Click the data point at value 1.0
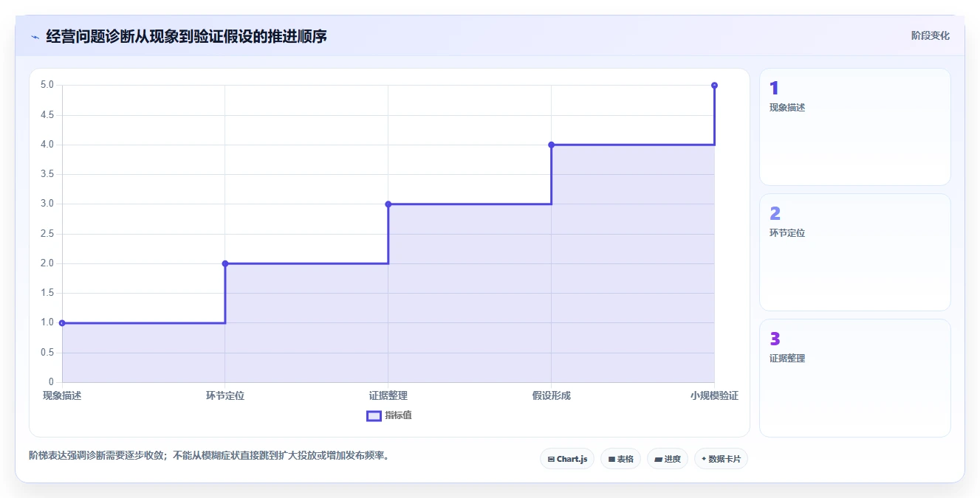This screenshot has width=980, height=498. [x=62, y=322]
